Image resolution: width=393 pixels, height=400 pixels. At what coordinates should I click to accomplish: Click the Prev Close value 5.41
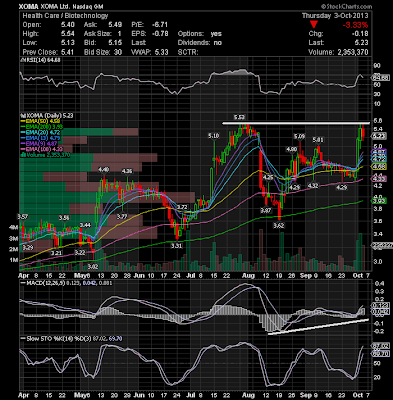pyautogui.click(x=68, y=52)
